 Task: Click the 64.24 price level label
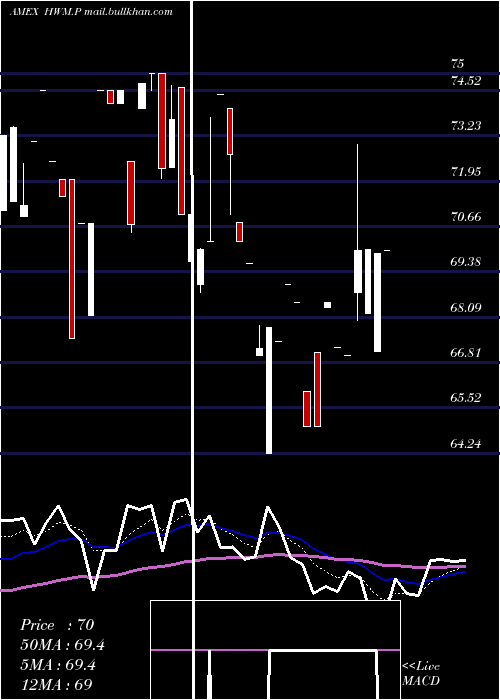[466, 444]
